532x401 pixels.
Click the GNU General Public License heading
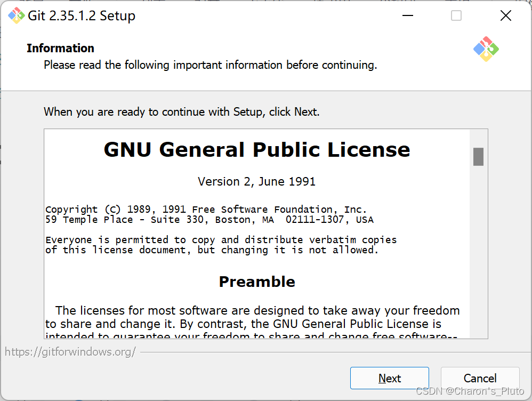[x=257, y=150]
